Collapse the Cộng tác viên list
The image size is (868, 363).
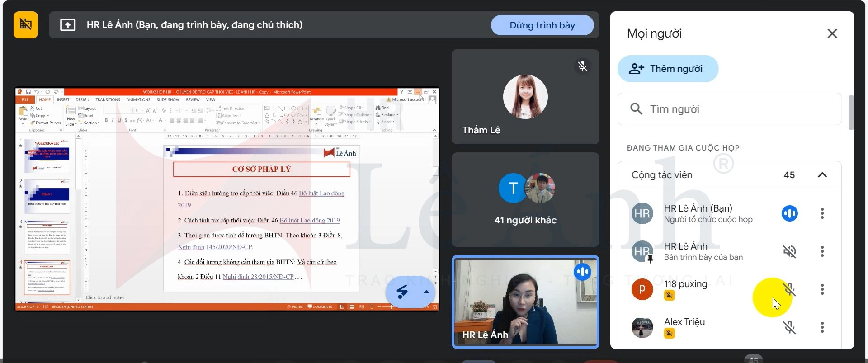(x=822, y=175)
